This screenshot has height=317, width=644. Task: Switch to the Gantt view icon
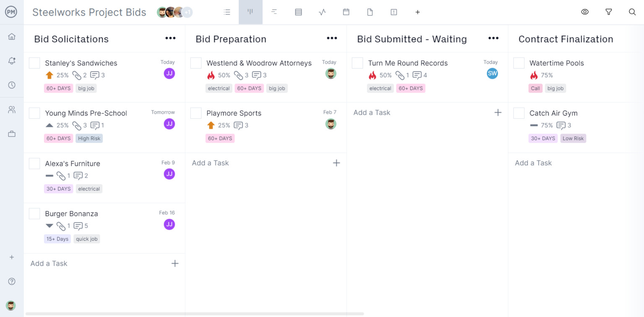[274, 12]
